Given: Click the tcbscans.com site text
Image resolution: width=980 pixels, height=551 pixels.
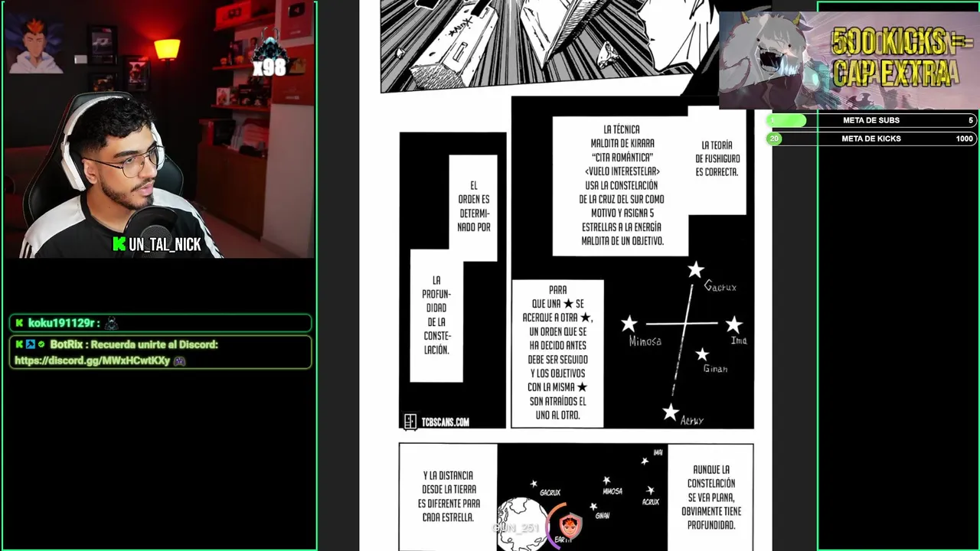Looking at the screenshot, I should click(x=445, y=422).
